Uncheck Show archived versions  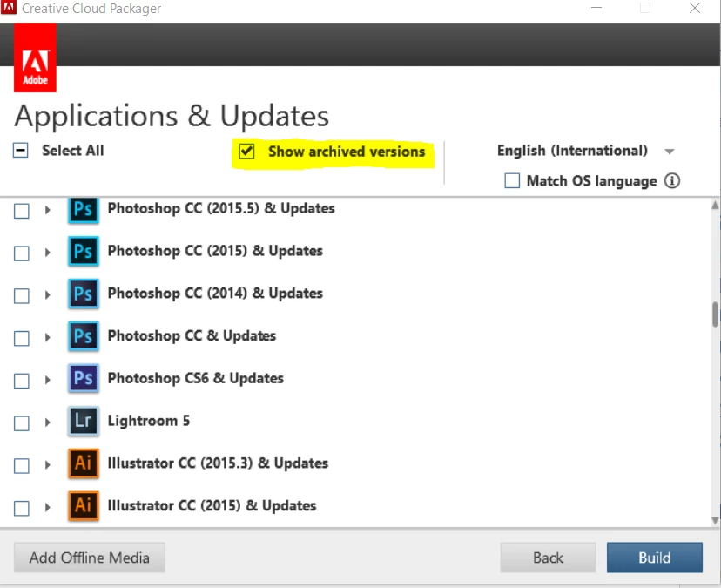click(247, 151)
